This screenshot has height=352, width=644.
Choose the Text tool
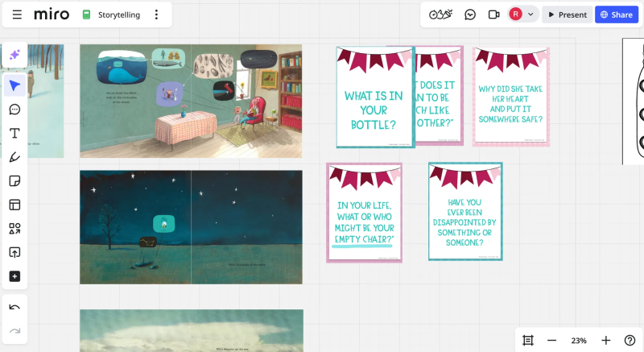[x=14, y=133]
